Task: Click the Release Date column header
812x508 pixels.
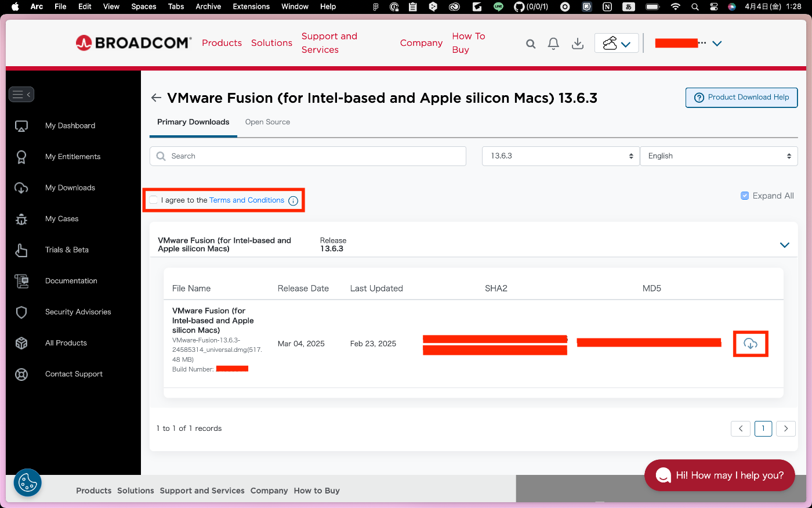Action: click(303, 289)
